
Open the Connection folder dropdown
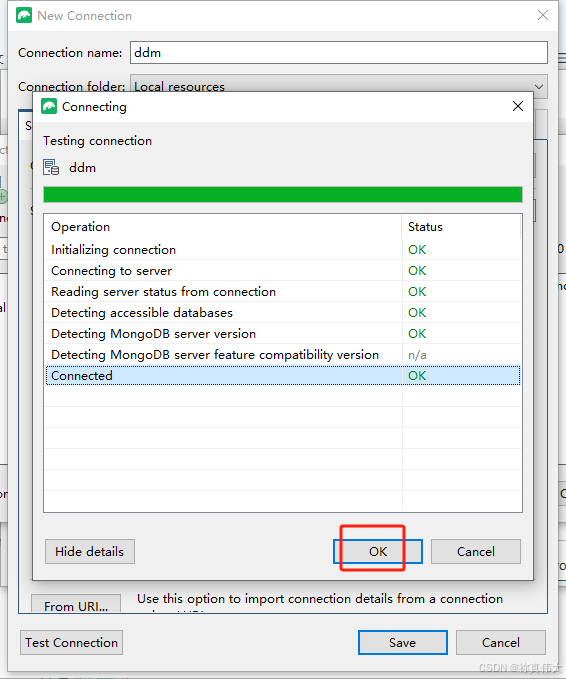coord(339,86)
